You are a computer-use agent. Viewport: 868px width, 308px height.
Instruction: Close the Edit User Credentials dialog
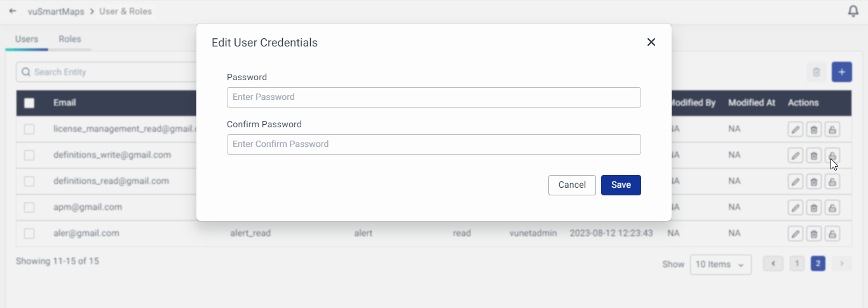(x=651, y=42)
